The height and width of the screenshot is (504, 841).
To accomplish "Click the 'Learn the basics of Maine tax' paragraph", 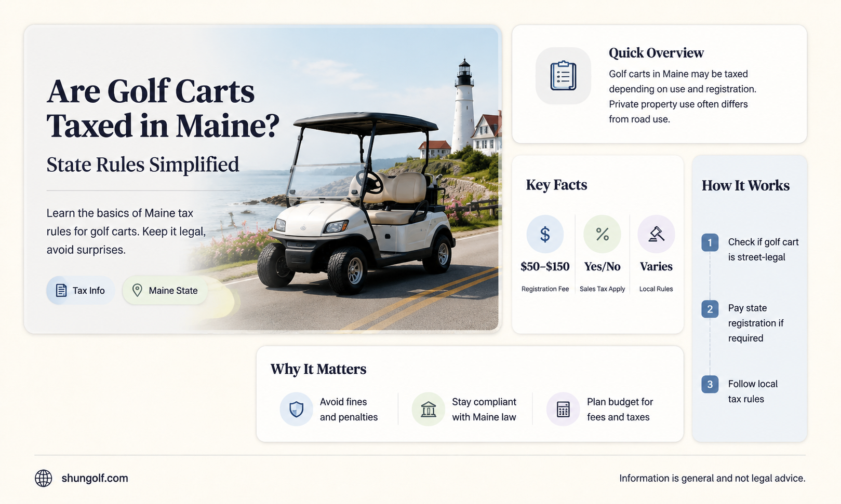I will (x=126, y=231).
